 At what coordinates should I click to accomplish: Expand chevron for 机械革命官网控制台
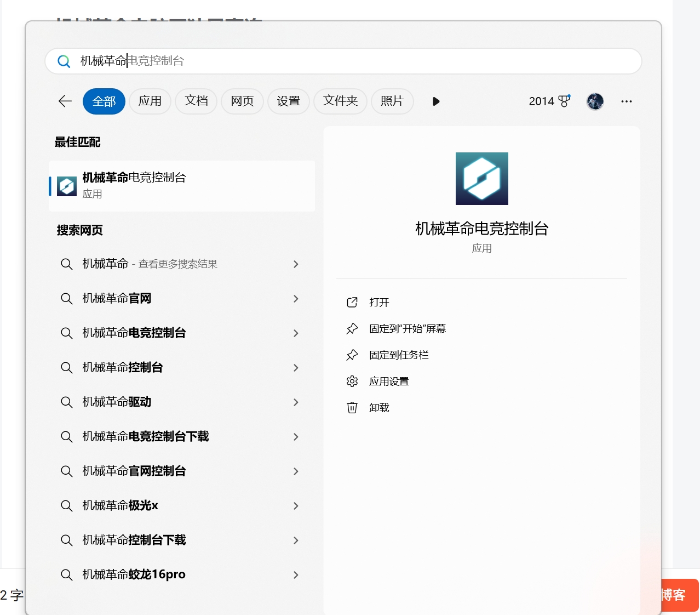pos(296,471)
